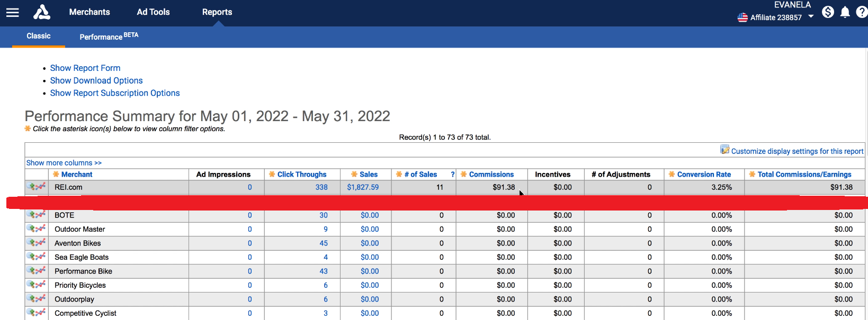This screenshot has height=320, width=868.
Task: Open the Merchant column filter asterisk
Action: coord(56,174)
